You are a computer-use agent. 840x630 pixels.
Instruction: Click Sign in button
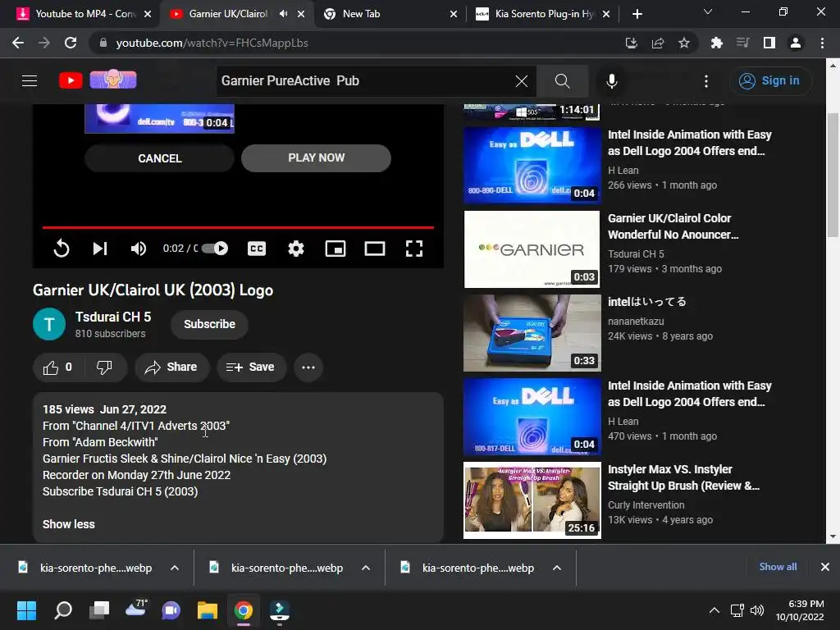[770, 81]
